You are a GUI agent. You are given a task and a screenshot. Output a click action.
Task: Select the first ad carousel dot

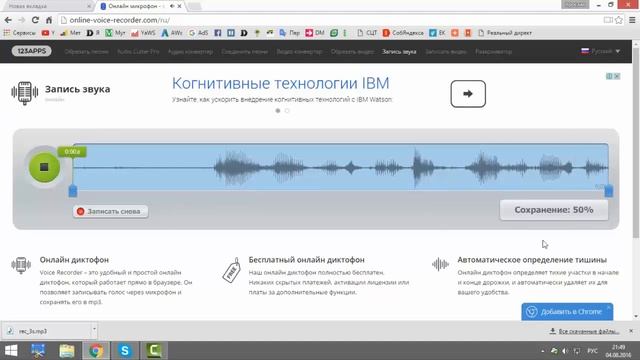(x=278, y=111)
